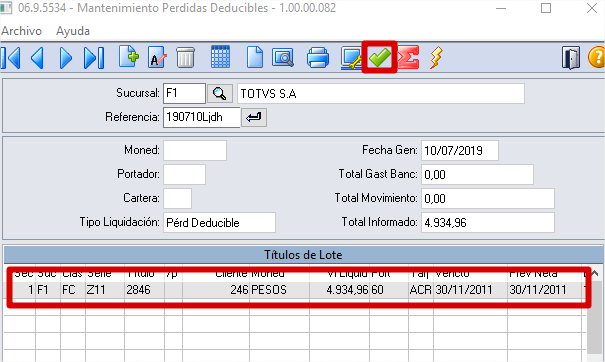The height and width of the screenshot is (362, 605).
Task: Open the Ayuda menu
Action: 73,31
